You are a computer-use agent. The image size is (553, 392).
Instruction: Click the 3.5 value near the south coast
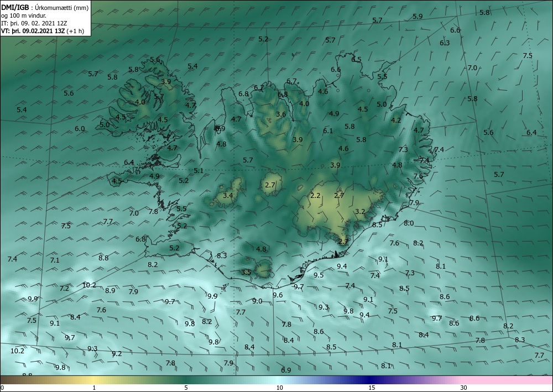pos(246,272)
